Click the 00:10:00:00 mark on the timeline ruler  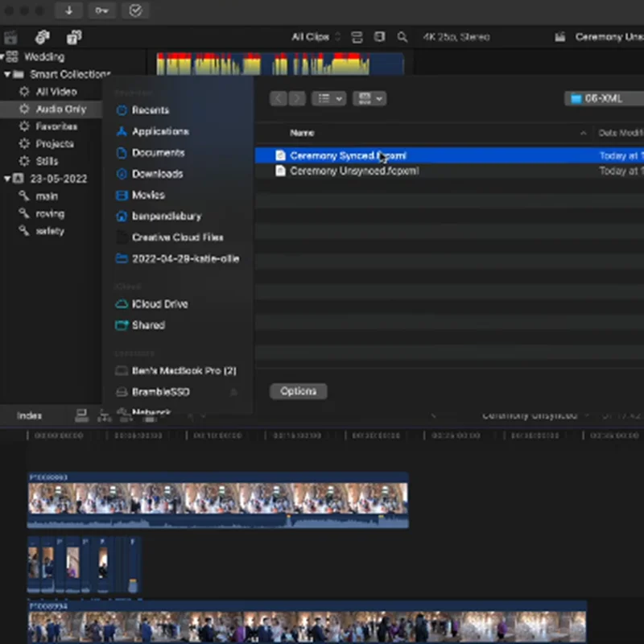[x=217, y=436]
